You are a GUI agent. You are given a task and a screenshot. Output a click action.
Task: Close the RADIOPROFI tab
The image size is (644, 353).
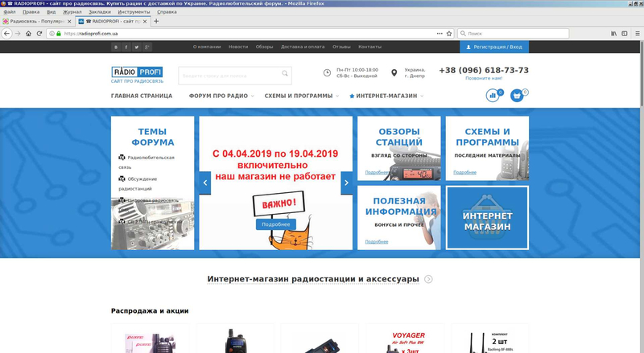145,22
